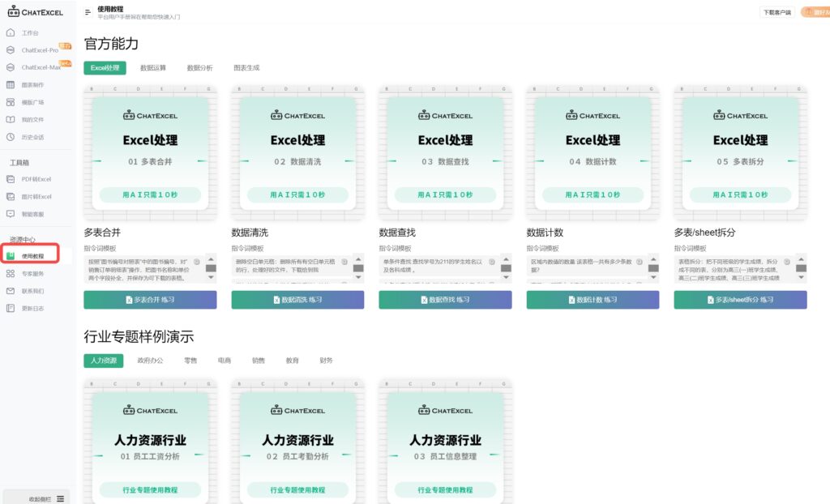The width and height of the screenshot is (830, 504).
Task: Switch to the 数据运算 capability tab
Action: [155, 67]
